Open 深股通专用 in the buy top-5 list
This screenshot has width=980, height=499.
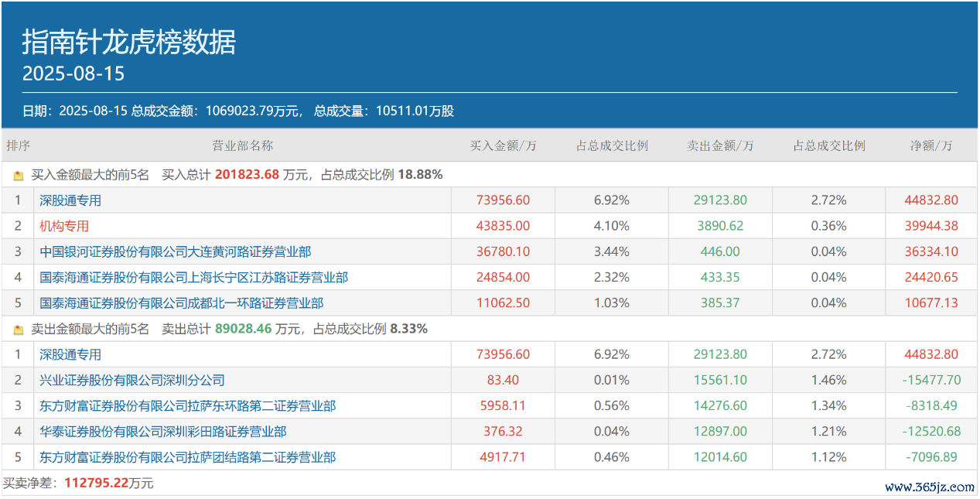70,200
